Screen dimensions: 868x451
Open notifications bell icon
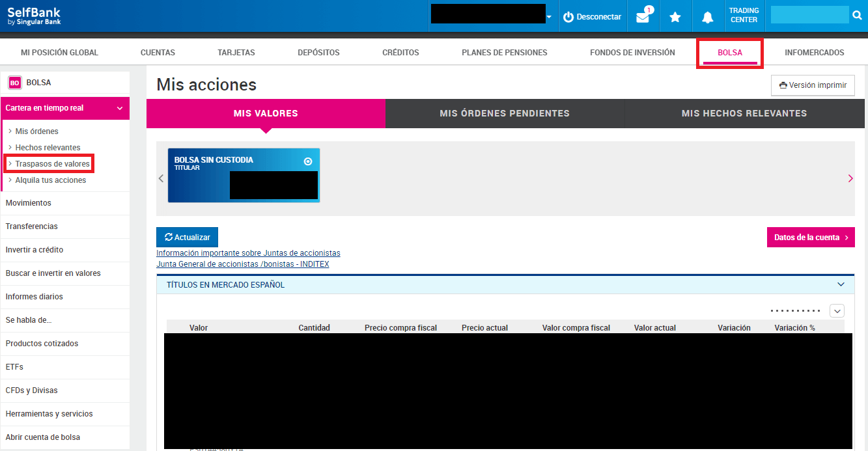(x=708, y=17)
